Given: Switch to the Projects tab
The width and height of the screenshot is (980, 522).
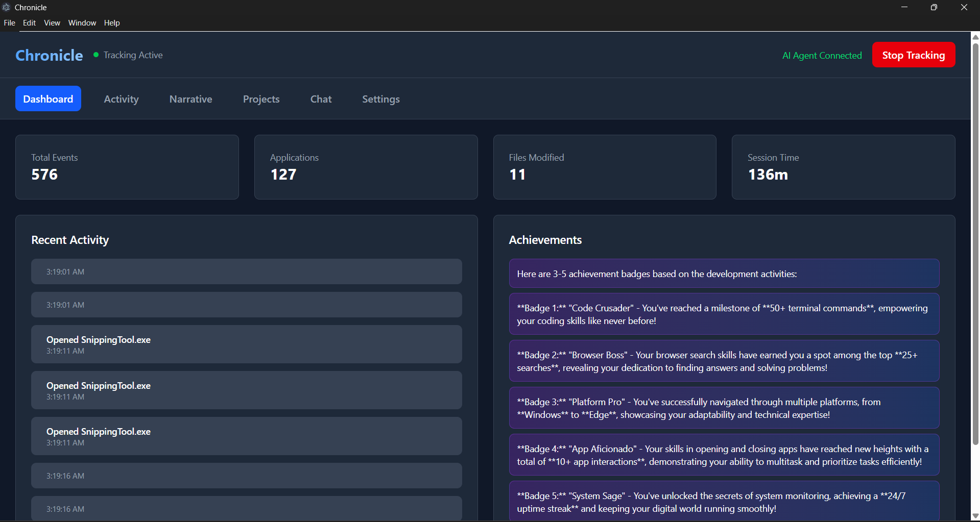Looking at the screenshot, I should coord(261,98).
